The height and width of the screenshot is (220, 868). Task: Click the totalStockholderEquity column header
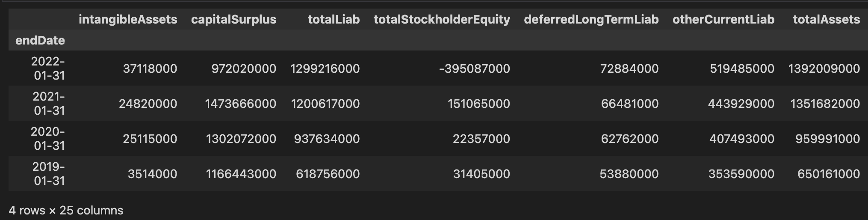pyautogui.click(x=442, y=19)
